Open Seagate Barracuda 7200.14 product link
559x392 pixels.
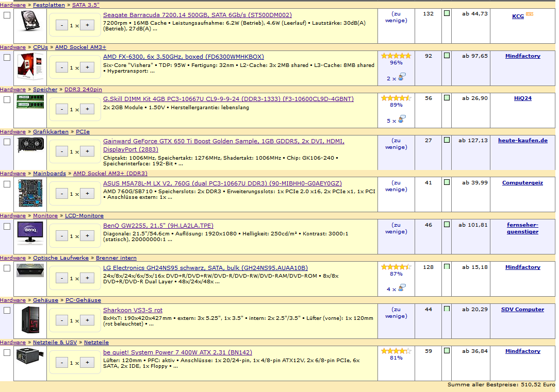198,15
